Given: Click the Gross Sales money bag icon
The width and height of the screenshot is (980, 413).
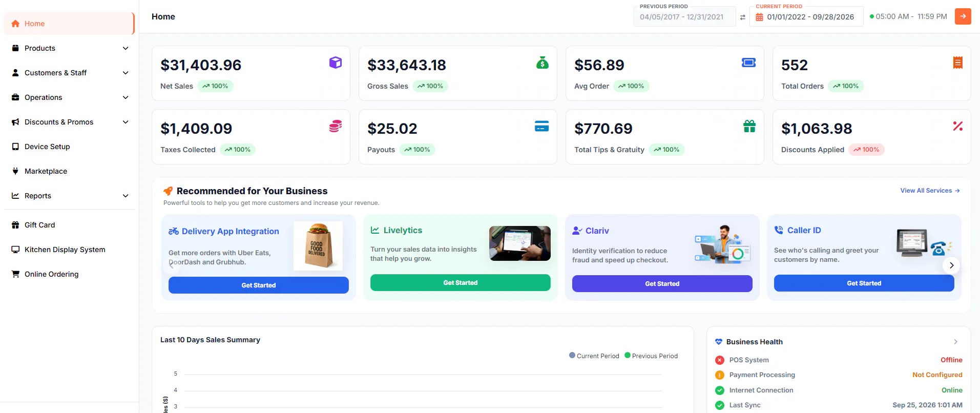Looking at the screenshot, I should coord(543,63).
